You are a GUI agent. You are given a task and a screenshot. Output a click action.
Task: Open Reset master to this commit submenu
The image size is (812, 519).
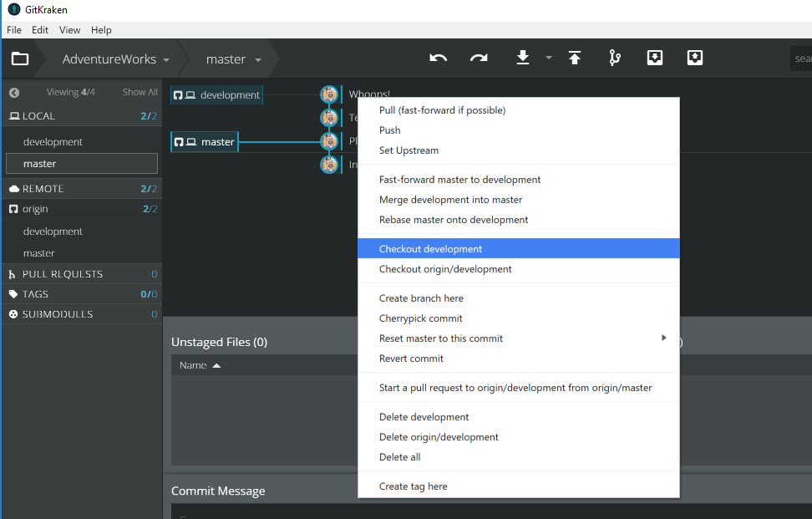(519, 338)
